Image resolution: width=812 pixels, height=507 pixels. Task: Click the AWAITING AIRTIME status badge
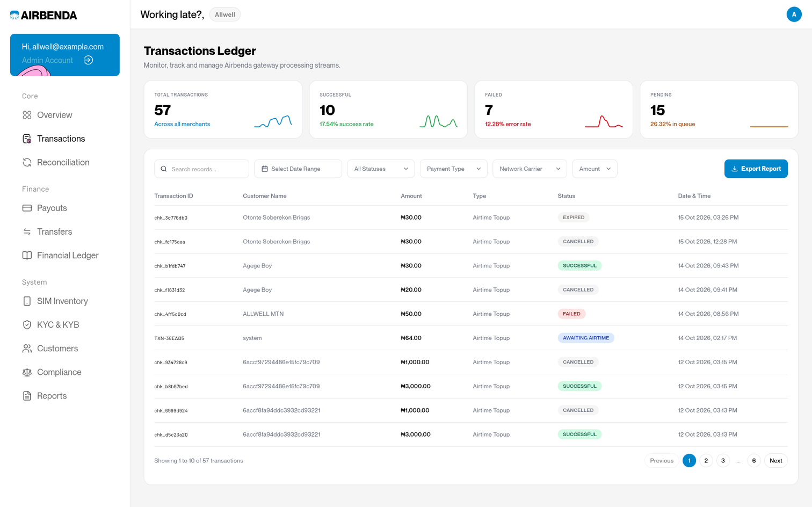[x=586, y=338]
